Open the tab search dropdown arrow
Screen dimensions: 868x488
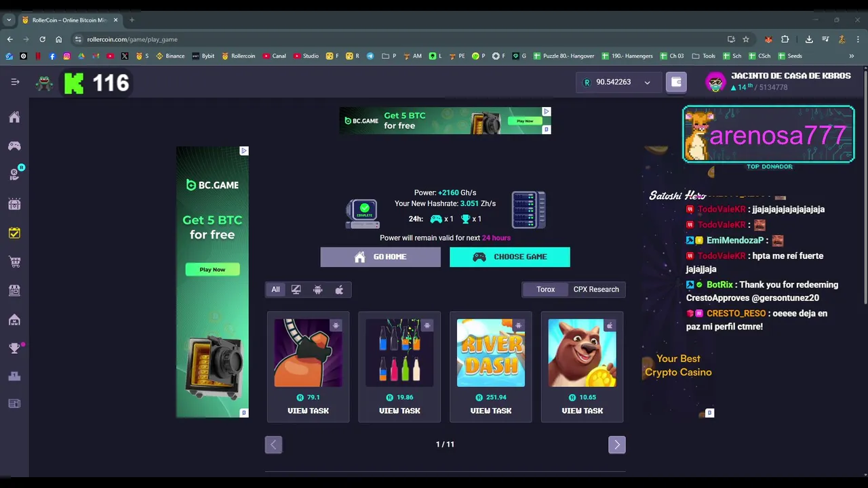[x=9, y=20]
